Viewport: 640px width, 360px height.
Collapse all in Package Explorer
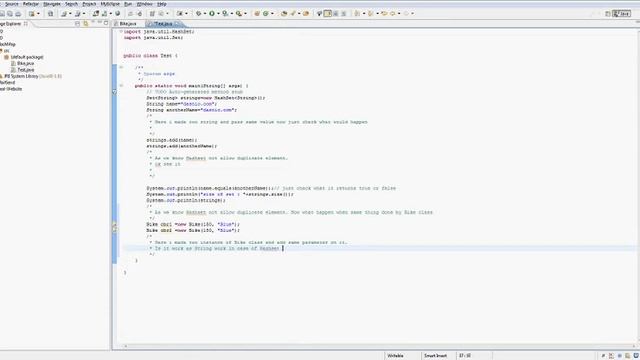point(78,24)
